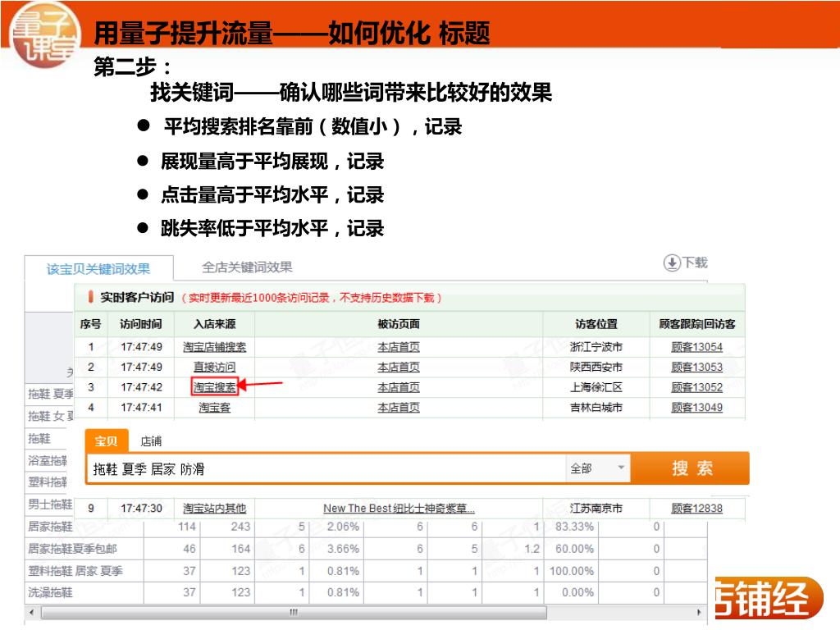The height and width of the screenshot is (630, 840).
Task: Open 本店首页 link in row 1
Action: [399, 347]
